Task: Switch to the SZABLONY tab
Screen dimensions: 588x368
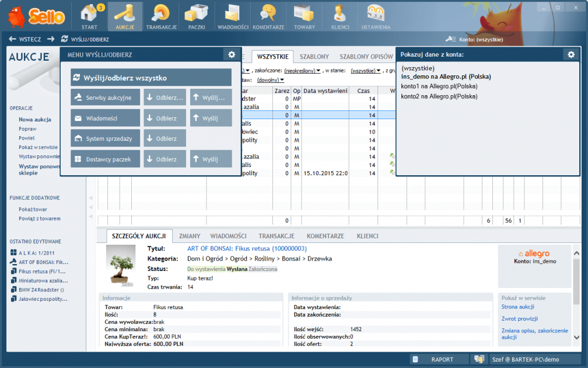Action: 314,57
